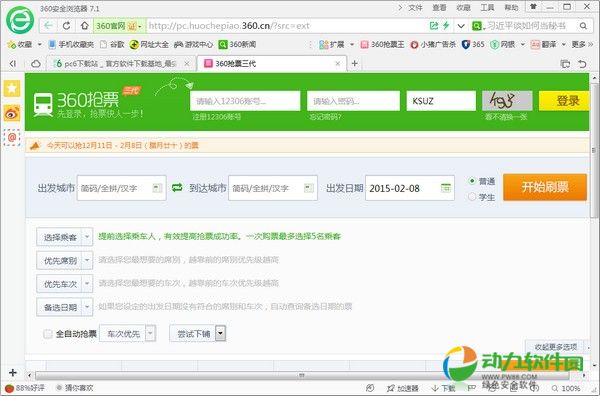The height and width of the screenshot is (396, 600).
Task: Go back with the browser back arrow
Action: click(x=49, y=26)
